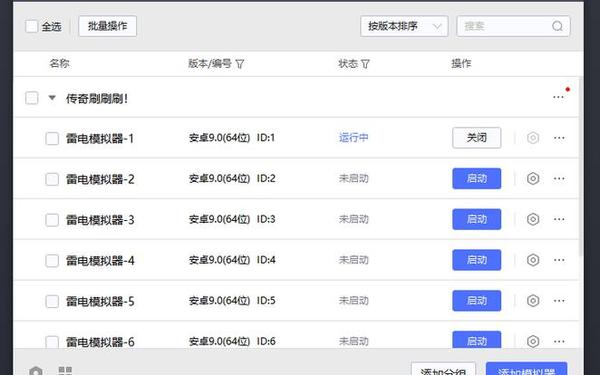Open settings hexagon for 雷电模拟器-3

(x=533, y=219)
